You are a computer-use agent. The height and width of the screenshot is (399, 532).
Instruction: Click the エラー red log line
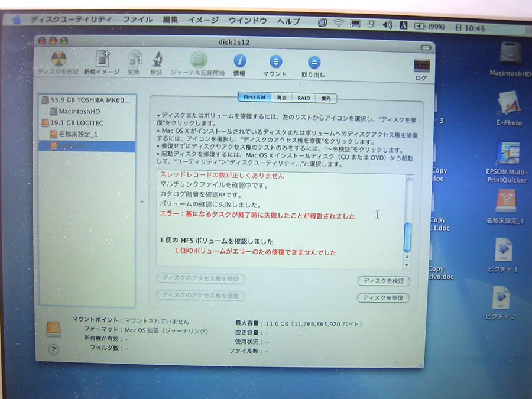coord(257,215)
